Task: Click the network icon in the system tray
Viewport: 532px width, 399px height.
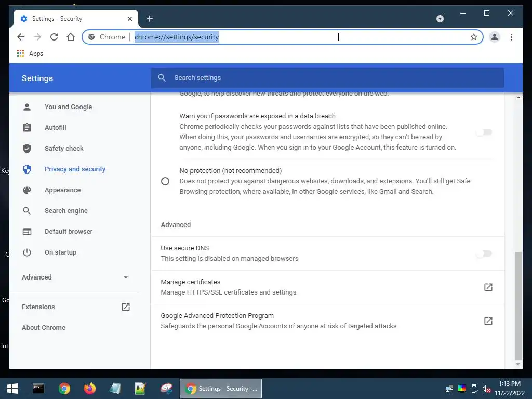Action: tap(449, 389)
